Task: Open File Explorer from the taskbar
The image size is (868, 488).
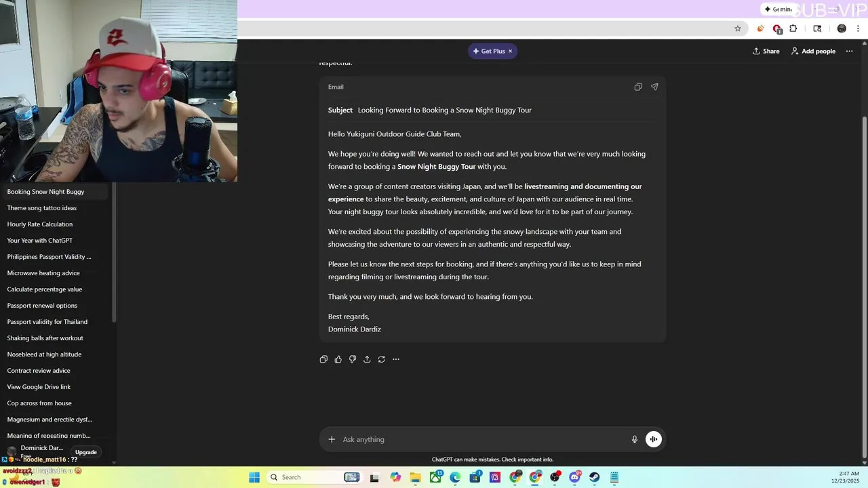Action: pyautogui.click(x=415, y=477)
